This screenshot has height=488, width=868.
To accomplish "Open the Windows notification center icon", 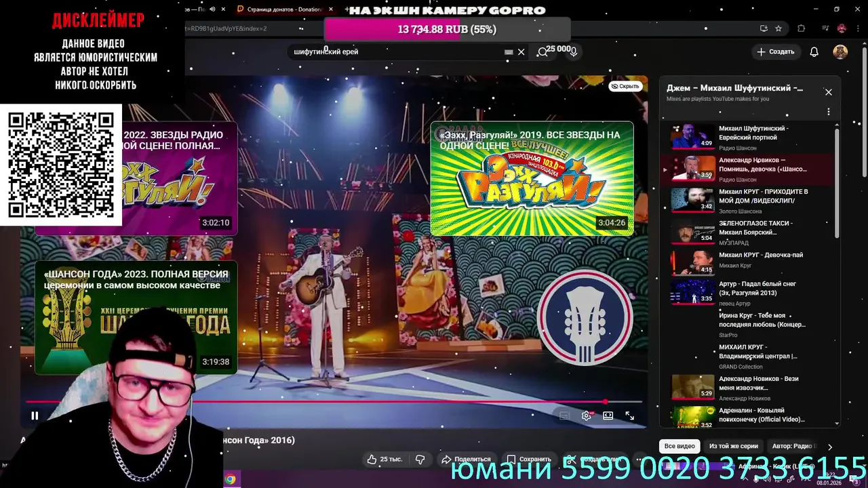I will [856, 480].
